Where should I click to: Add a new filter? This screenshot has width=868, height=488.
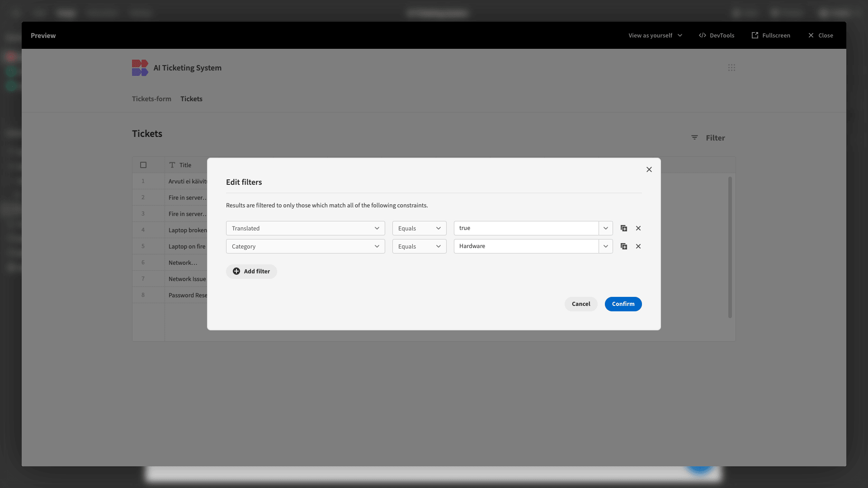click(x=251, y=272)
